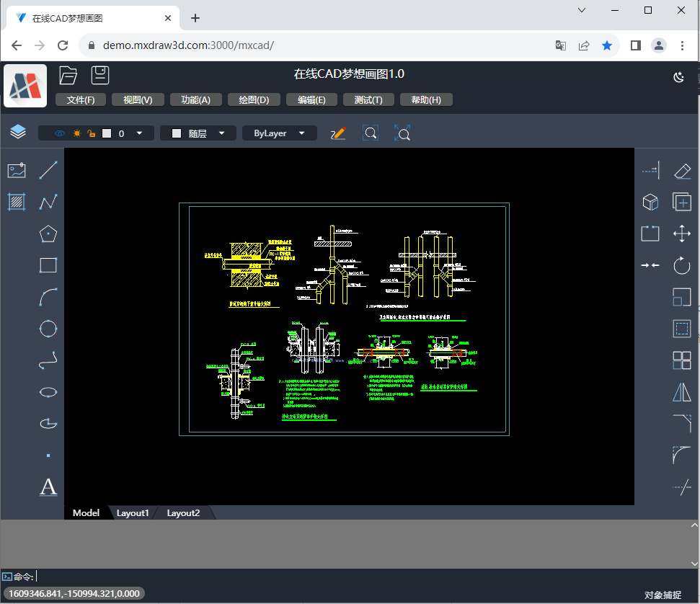Screen dimensions: 700x604
Task: Click the white layer color swatch
Action: click(x=107, y=133)
